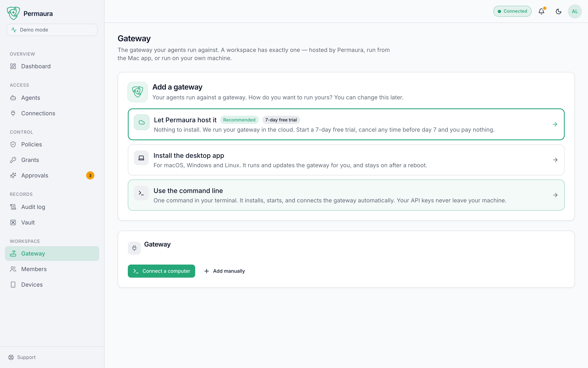
Task: Click the Add manually button
Action: click(225, 271)
